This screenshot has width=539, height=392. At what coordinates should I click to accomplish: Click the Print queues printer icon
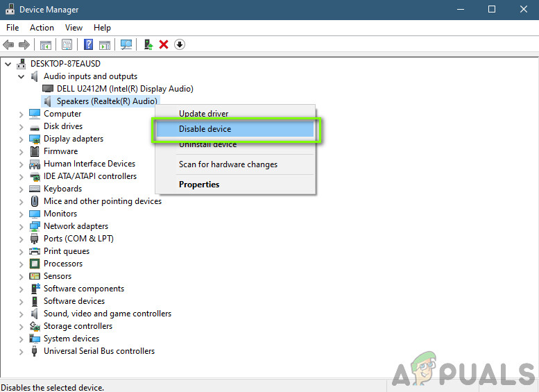35,251
